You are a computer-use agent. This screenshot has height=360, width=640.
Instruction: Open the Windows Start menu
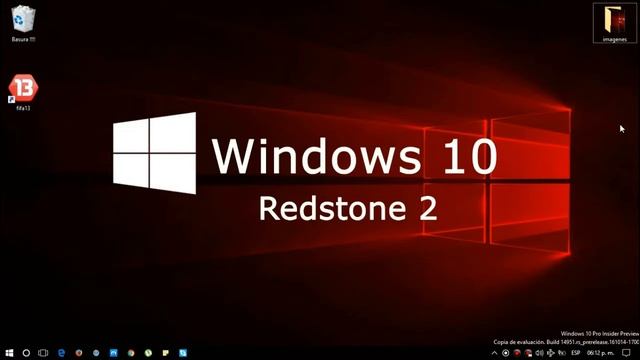pos(9,353)
